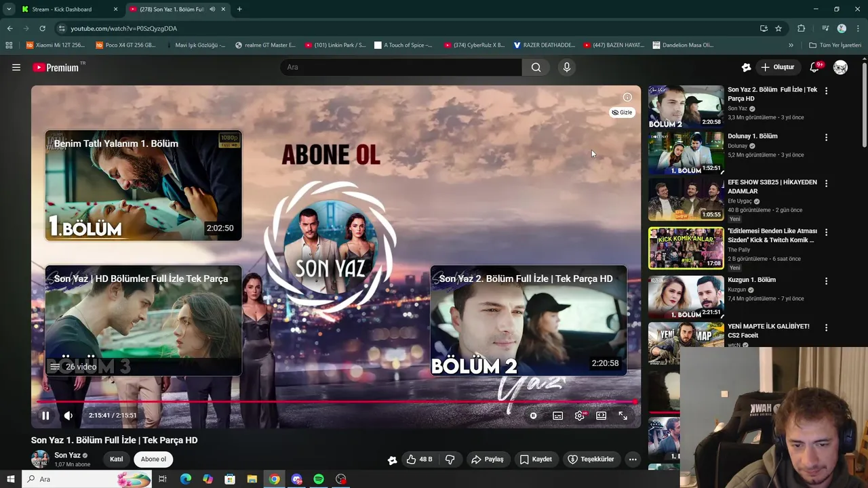Image resolution: width=868 pixels, height=488 pixels.
Task: Expand the tab search dropdown arrow
Action: coord(9,9)
